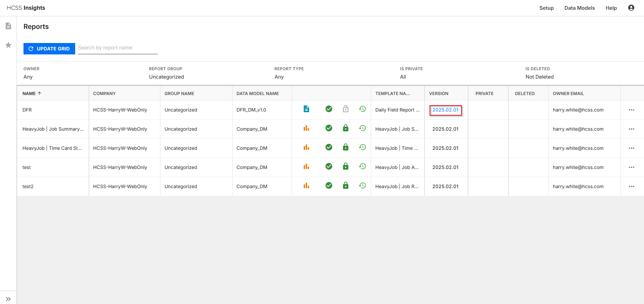Click the orange chart icon on the test row

coord(306,166)
